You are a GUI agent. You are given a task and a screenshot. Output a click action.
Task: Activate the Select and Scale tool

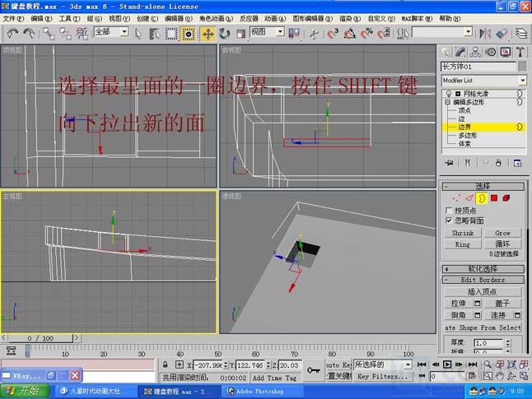click(x=241, y=34)
